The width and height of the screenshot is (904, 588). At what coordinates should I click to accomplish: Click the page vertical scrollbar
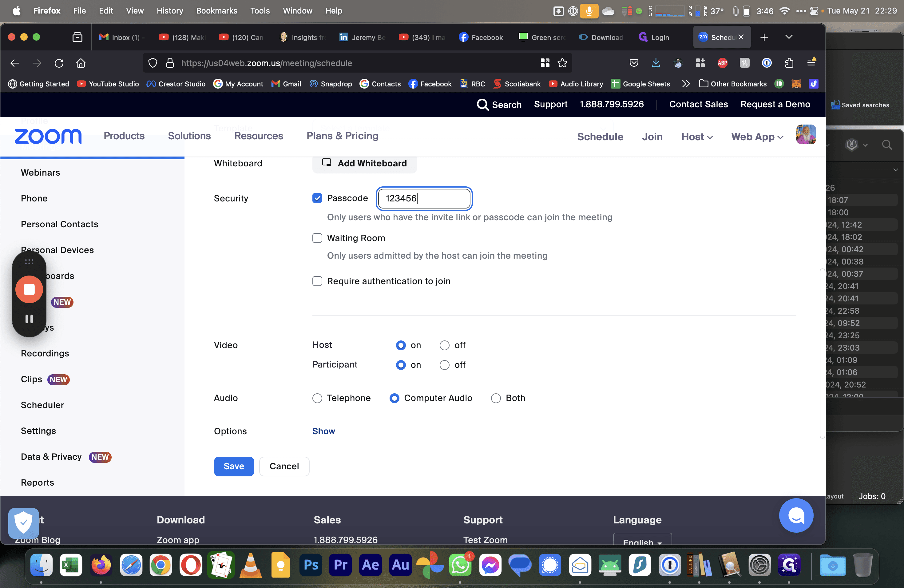pos(822,353)
